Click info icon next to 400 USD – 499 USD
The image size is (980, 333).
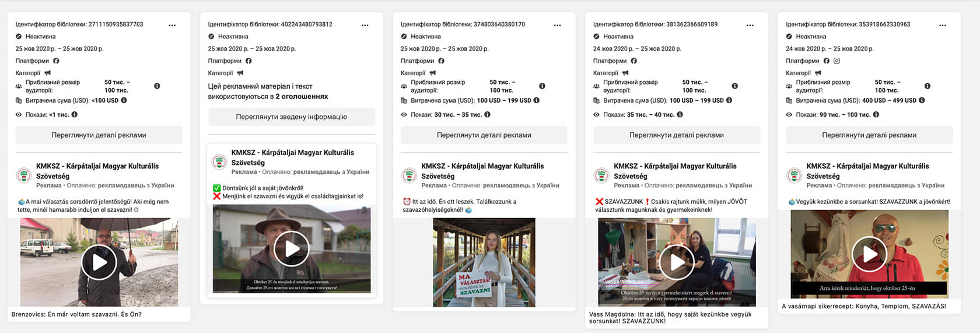[x=922, y=100]
